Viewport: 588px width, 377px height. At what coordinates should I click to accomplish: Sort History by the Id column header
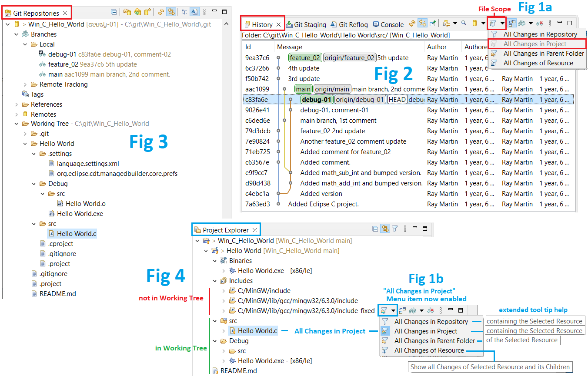[x=258, y=47]
